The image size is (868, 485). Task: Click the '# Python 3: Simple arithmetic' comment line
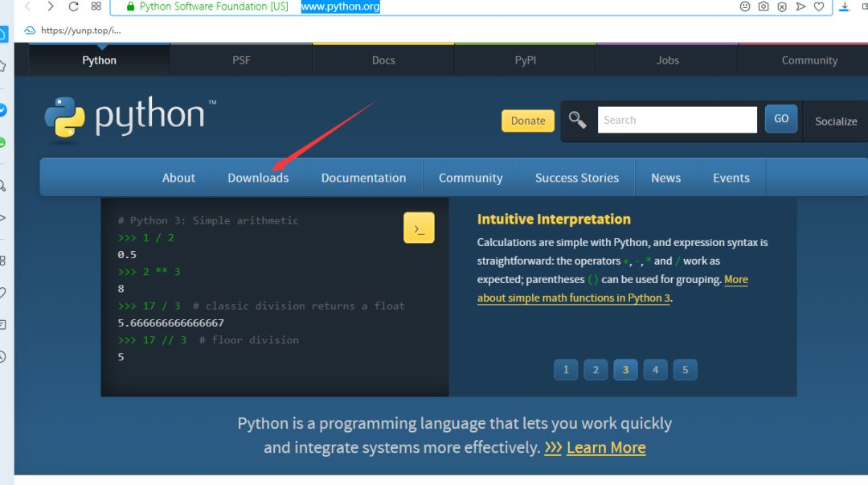pyautogui.click(x=208, y=220)
